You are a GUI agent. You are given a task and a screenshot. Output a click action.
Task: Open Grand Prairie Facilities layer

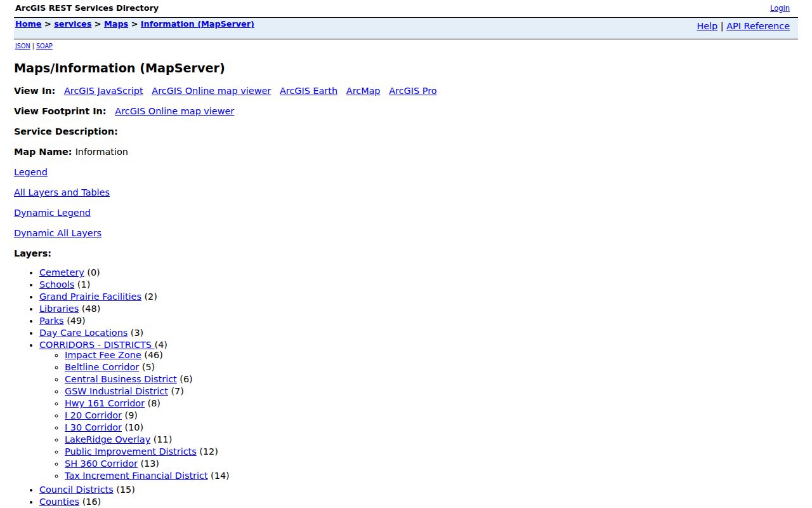click(x=90, y=297)
